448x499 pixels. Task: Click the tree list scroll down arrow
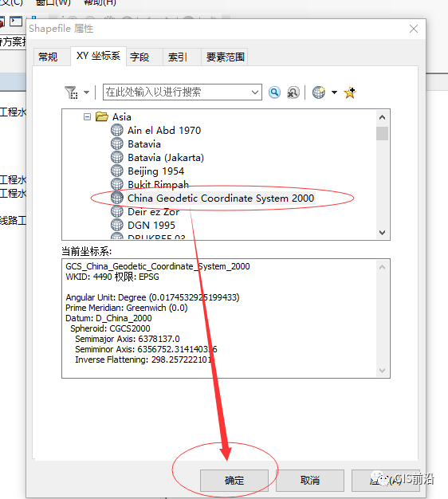click(382, 233)
